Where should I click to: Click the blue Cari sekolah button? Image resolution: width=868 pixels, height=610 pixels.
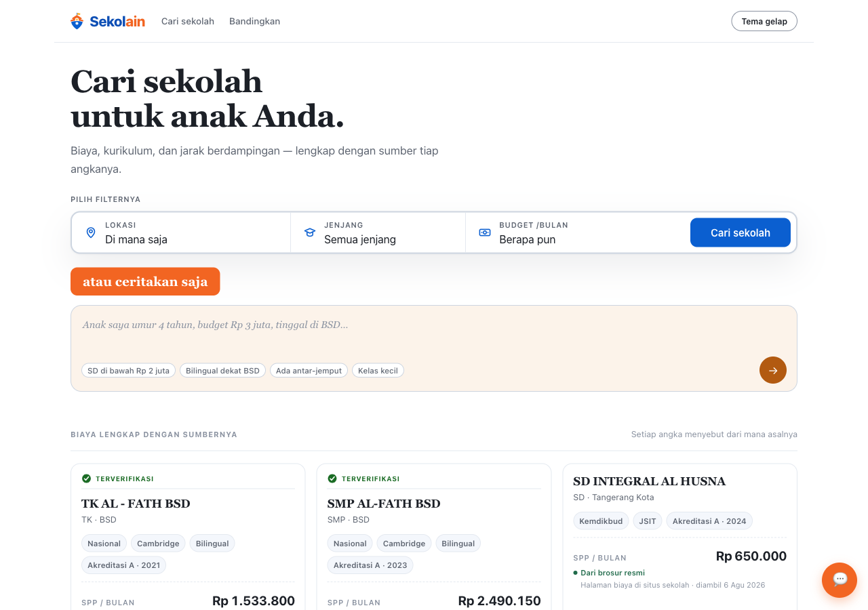pos(741,232)
